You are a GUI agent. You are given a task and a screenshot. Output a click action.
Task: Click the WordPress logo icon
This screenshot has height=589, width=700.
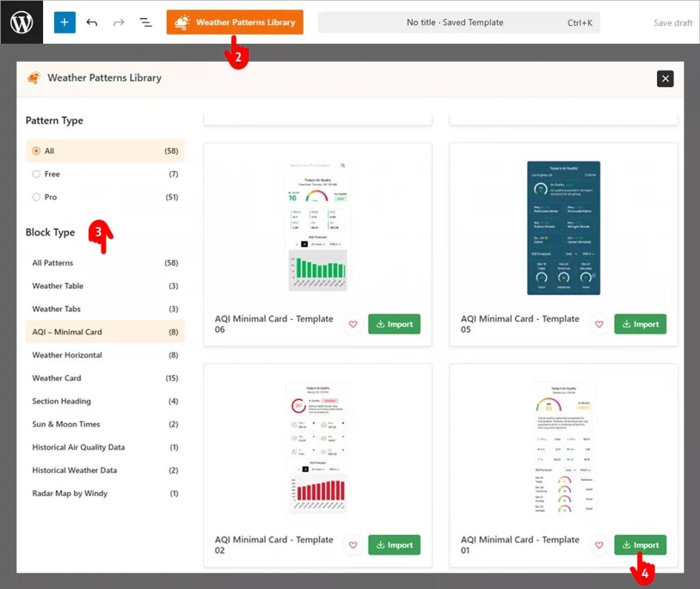[21, 22]
